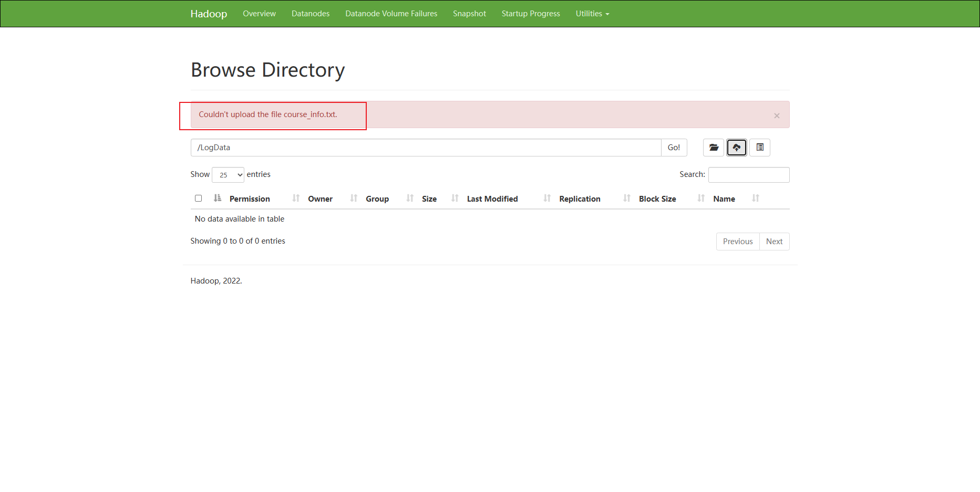Focus the directory path field /LogData
The height and width of the screenshot is (492, 980).
(x=426, y=148)
